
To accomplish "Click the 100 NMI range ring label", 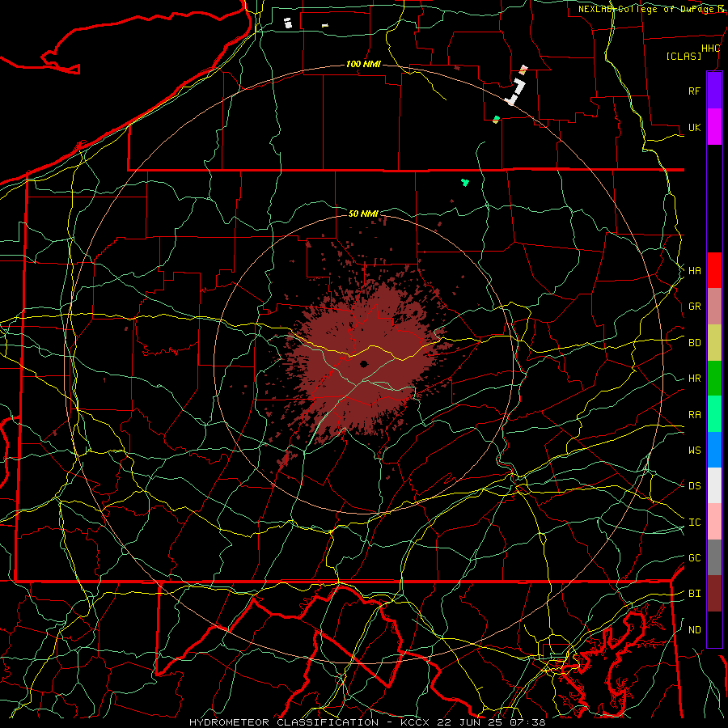I will tap(363, 64).
